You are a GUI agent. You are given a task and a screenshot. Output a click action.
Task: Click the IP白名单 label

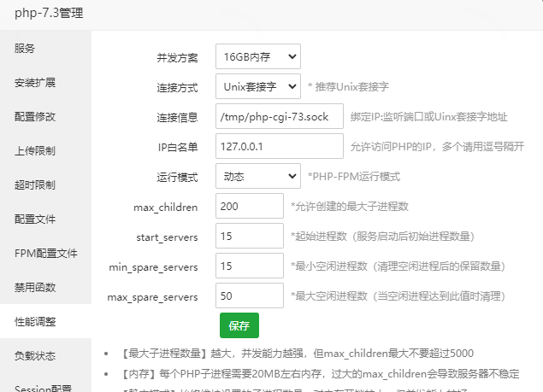point(178,148)
